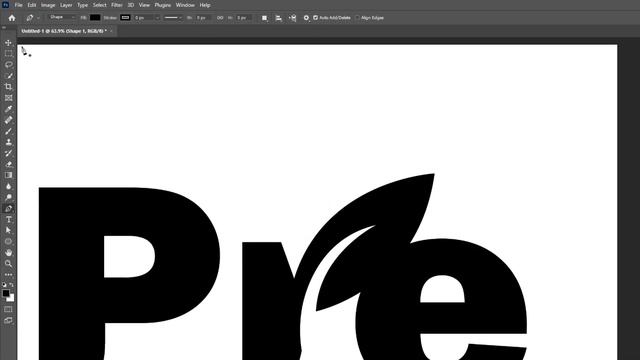Open path arrangement icon in options bar

tap(292, 18)
